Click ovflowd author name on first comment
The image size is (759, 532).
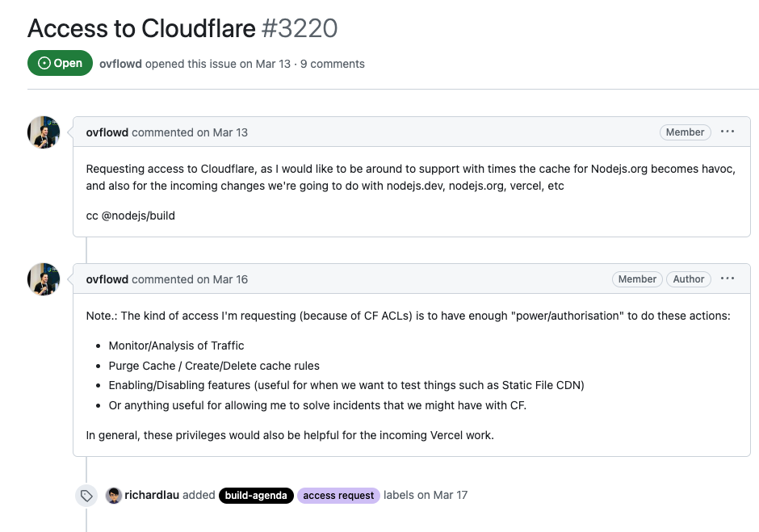pos(107,132)
